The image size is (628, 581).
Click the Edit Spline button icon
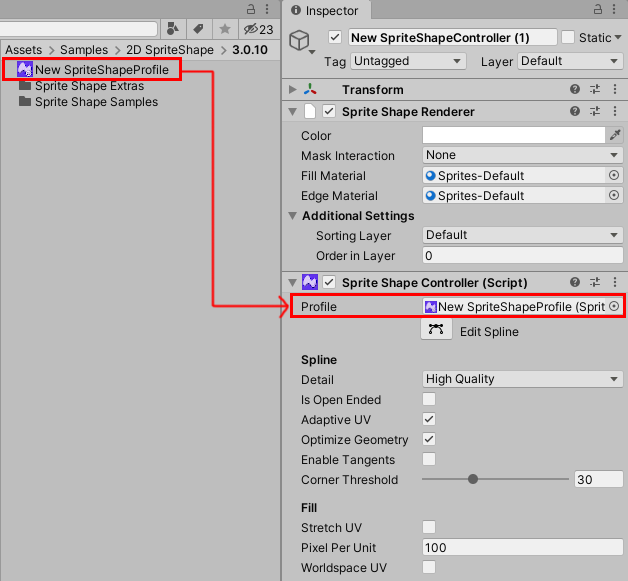click(436, 330)
